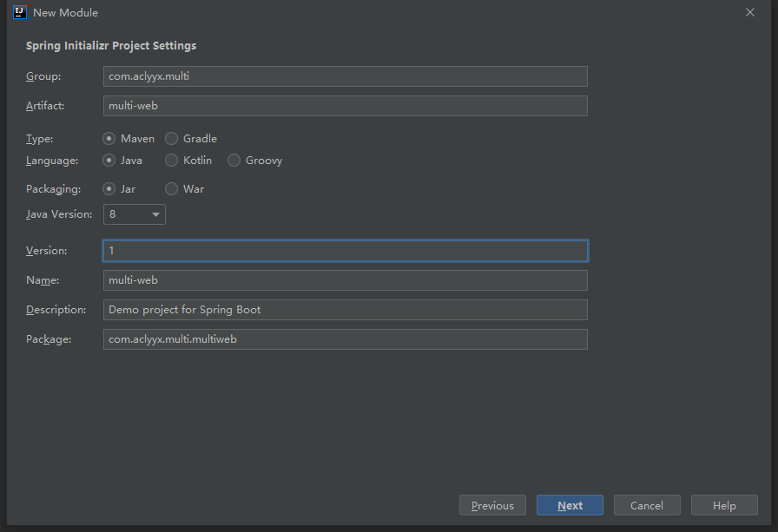778x532 pixels.
Task: Close the New Module dialog
Action: click(749, 12)
